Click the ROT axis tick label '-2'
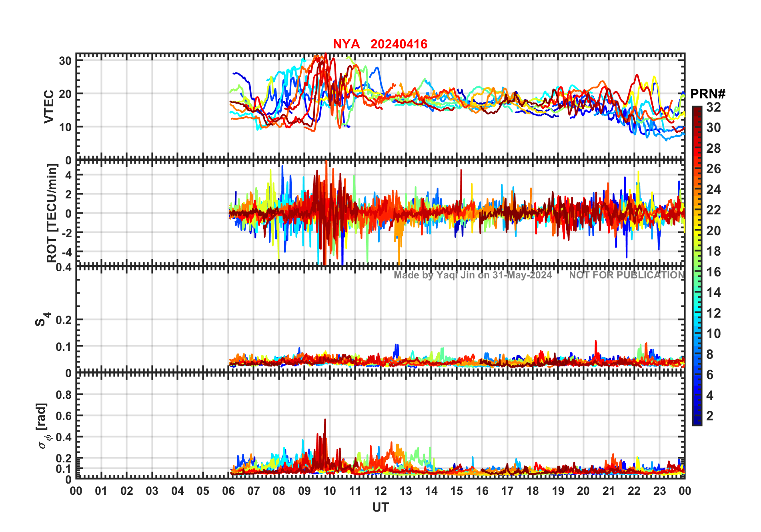761x532 pixels. [67, 233]
